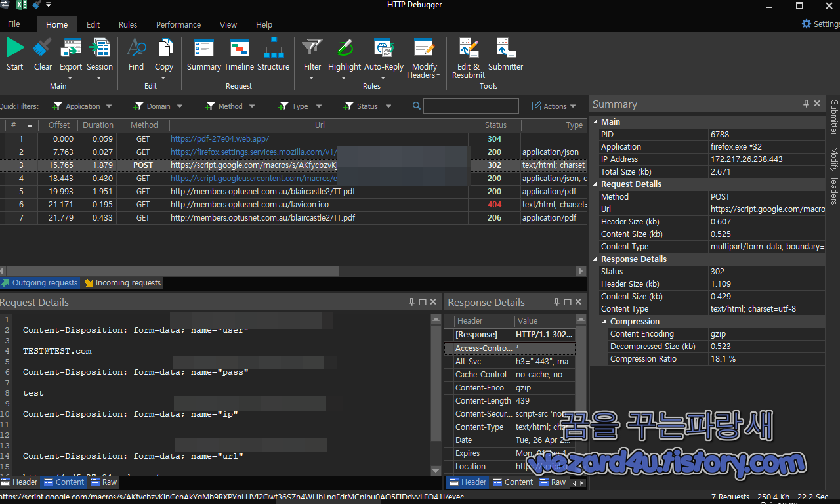Start capturing HTTP traffic
Image resolution: width=840 pixels, height=504 pixels.
tap(14, 56)
